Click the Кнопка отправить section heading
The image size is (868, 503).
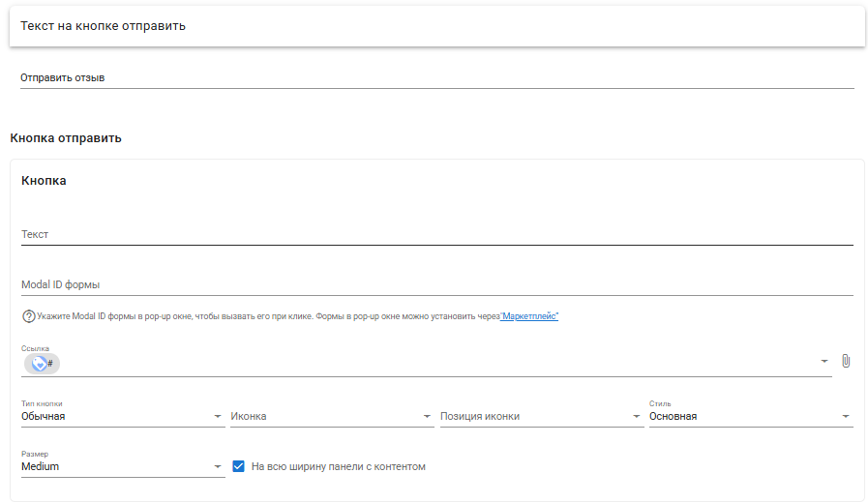coord(66,138)
